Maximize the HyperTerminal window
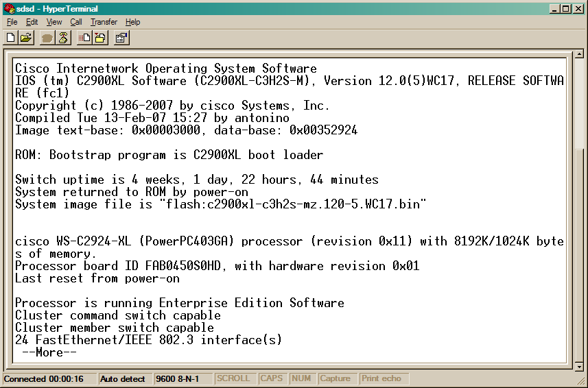Screen dimensions: 588x388 pyautogui.click(x=566, y=9)
